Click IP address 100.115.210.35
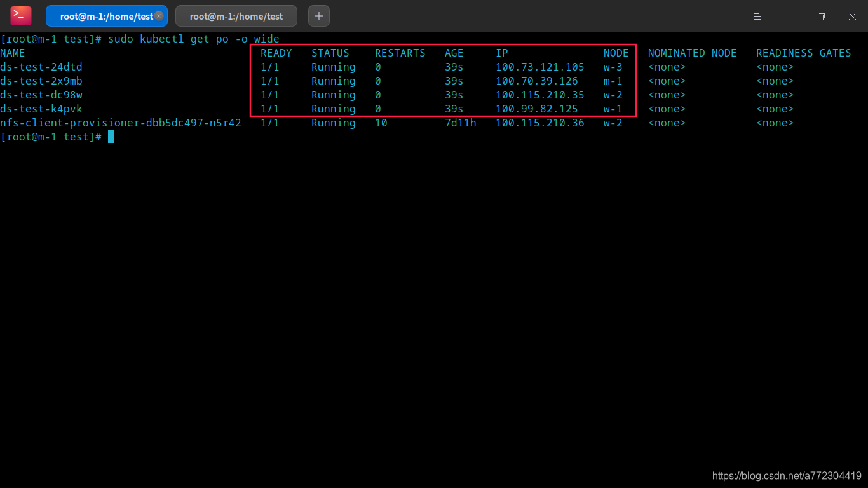Viewport: 868px width, 488px height. click(x=540, y=95)
